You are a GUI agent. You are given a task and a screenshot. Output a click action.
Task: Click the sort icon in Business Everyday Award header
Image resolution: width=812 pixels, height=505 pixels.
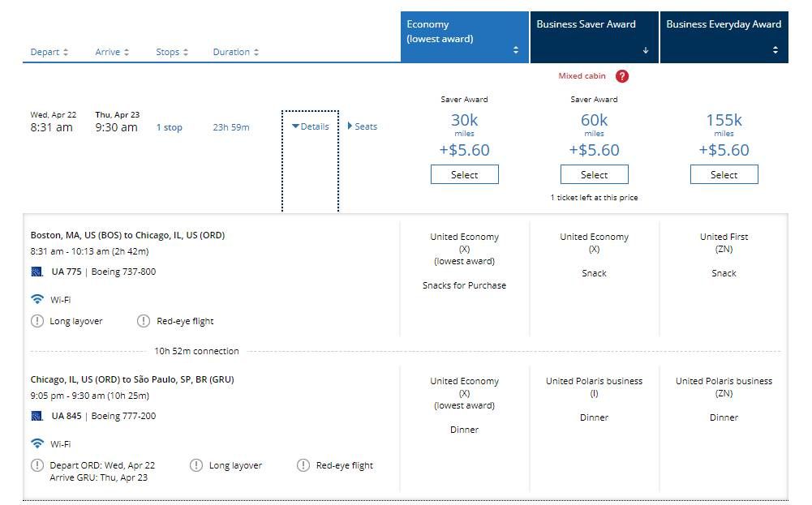[775, 49]
